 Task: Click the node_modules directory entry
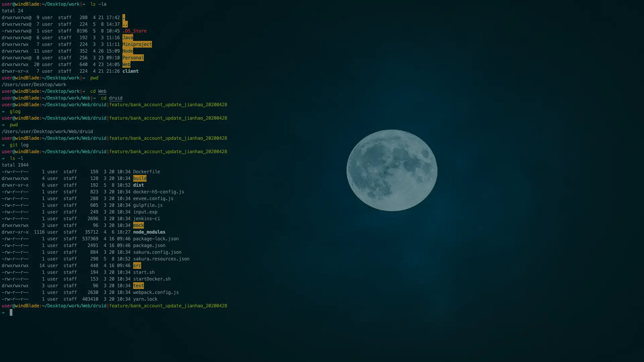(149, 232)
